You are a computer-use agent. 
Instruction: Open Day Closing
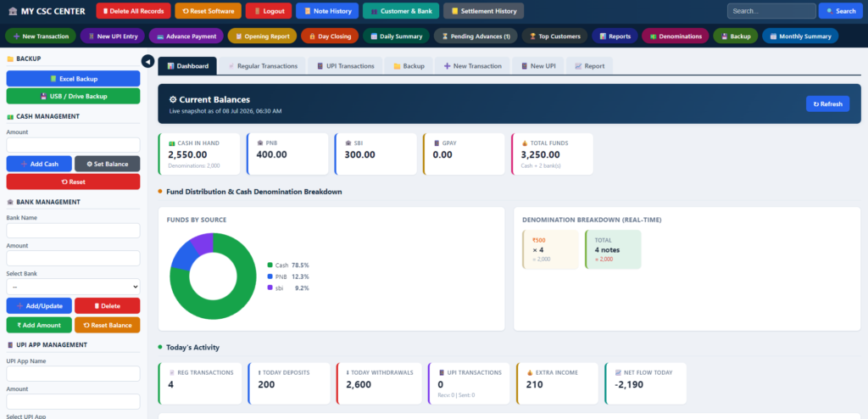click(330, 36)
